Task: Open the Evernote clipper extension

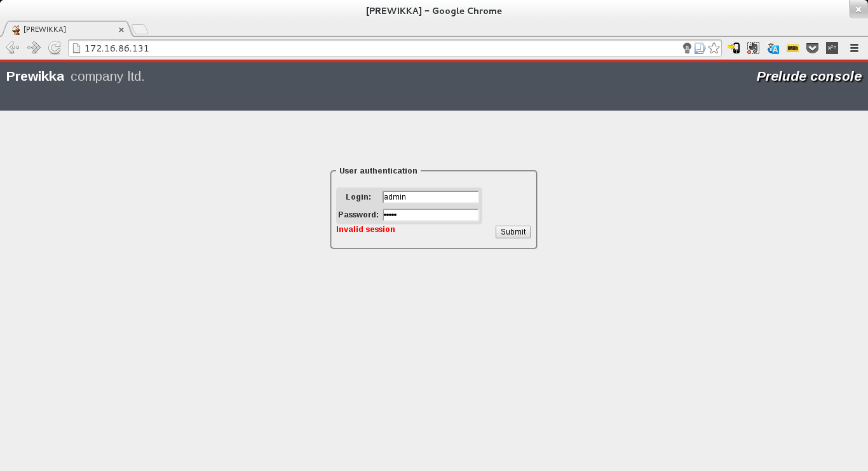Action: click(x=753, y=48)
